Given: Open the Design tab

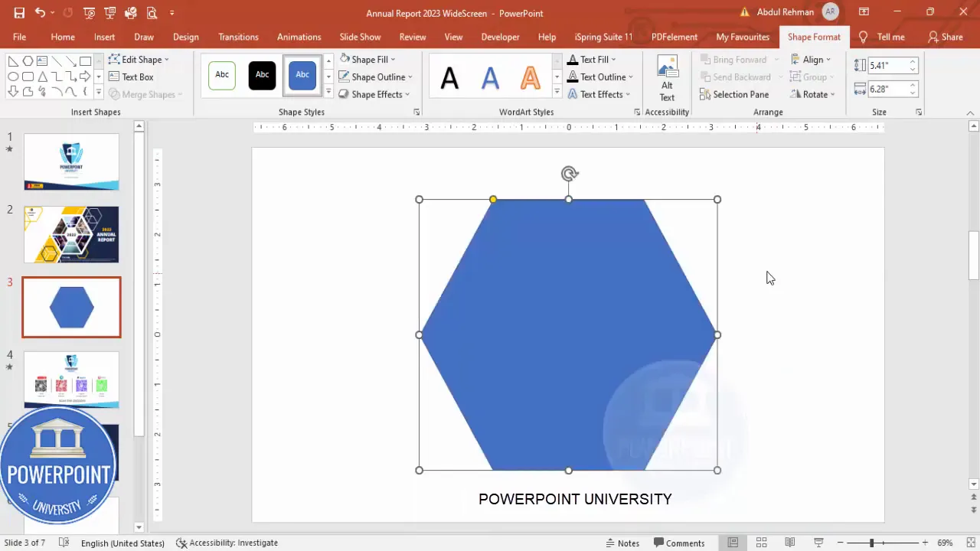Looking at the screenshot, I should click(x=185, y=37).
